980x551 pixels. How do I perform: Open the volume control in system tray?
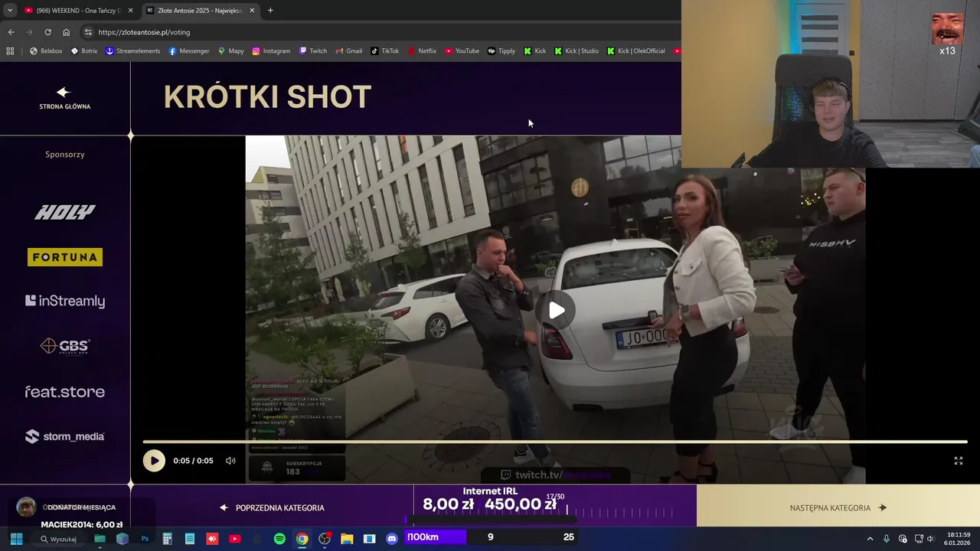click(931, 539)
